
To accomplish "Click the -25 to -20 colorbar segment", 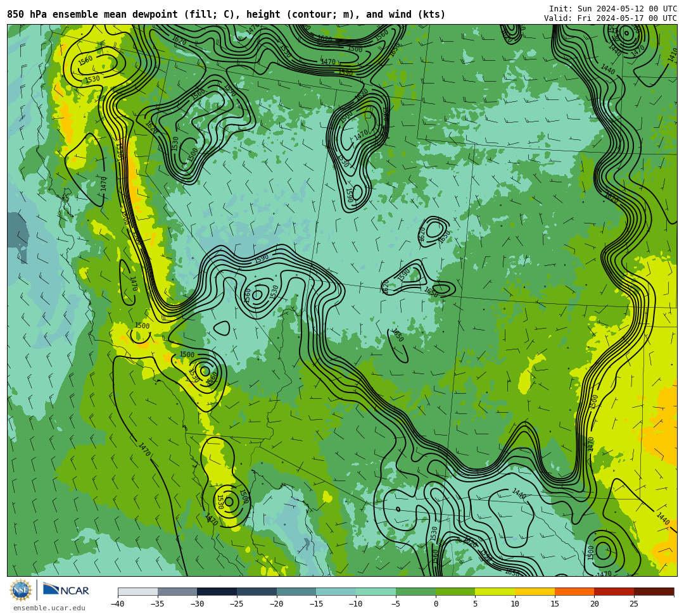I will pyautogui.click(x=257, y=591).
